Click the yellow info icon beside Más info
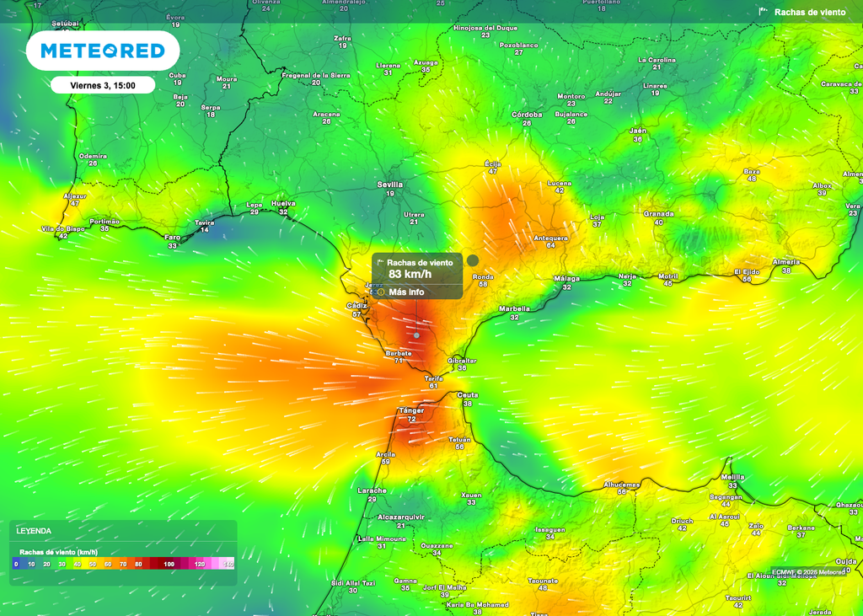 [381, 292]
